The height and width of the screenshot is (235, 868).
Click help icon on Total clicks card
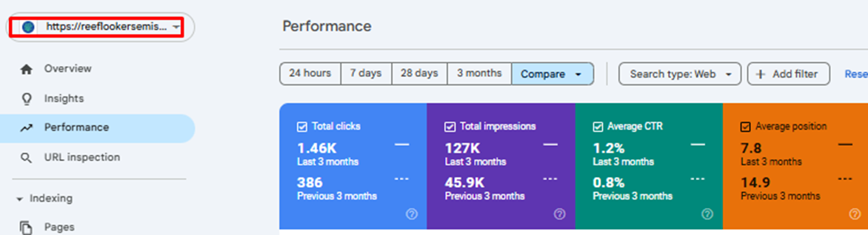pyautogui.click(x=412, y=214)
